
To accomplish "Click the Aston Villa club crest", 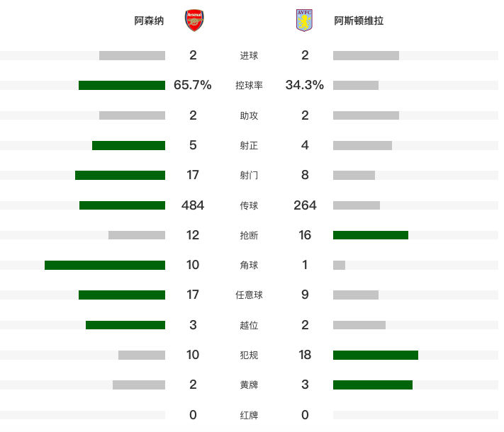I will pyautogui.click(x=304, y=21).
